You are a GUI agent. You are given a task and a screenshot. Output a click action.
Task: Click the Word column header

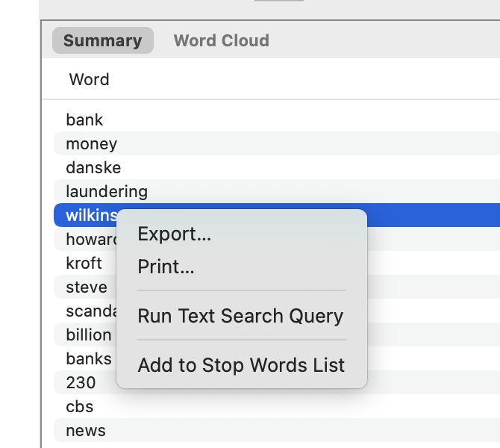pyautogui.click(x=89, y=79)
